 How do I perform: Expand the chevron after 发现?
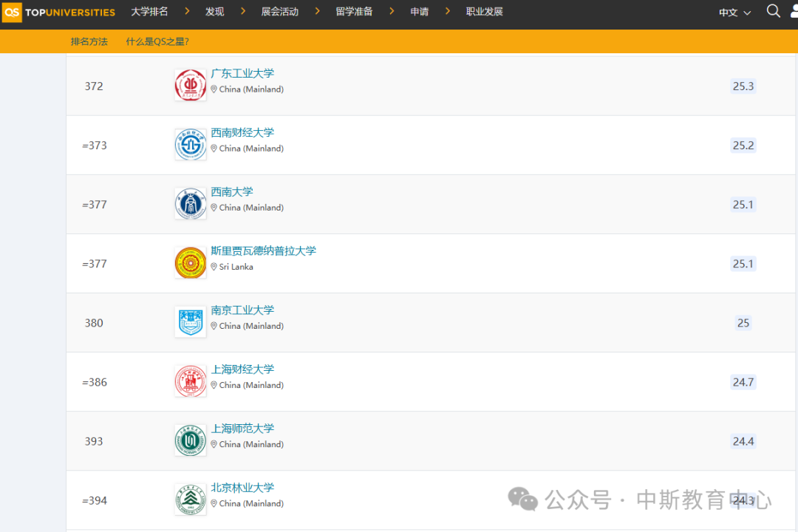click(x=243, y=11)
